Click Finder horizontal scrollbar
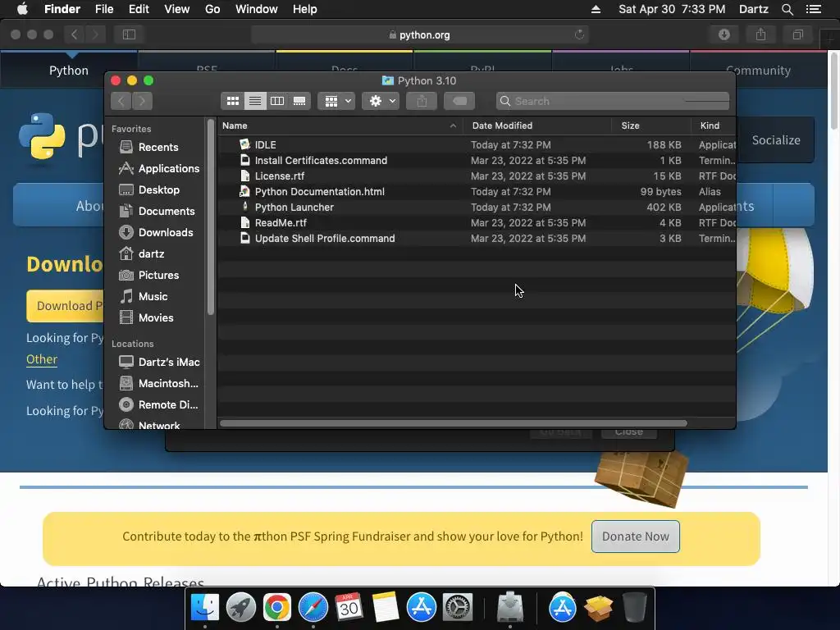Viewport: 840px width, 630px height. pyautogui.click(x=453, y=423)
